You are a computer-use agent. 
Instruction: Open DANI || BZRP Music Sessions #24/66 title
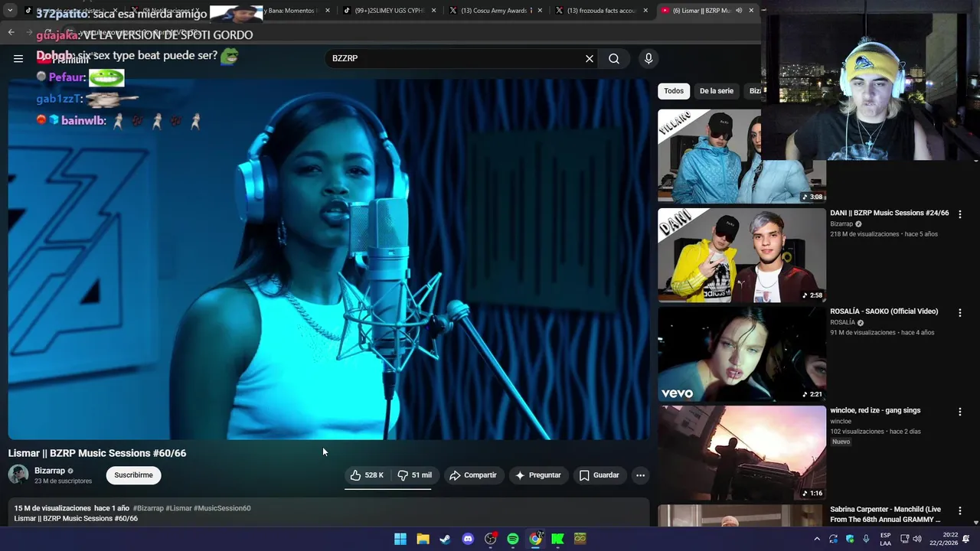pyautogui.click(x=890, y=213)
